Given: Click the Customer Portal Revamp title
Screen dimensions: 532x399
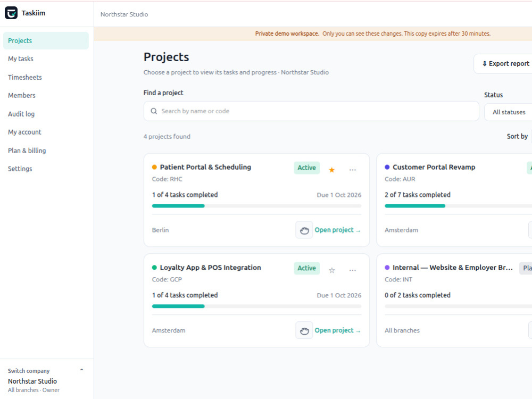Looking at the screenshot, I should tap(434, 167).
